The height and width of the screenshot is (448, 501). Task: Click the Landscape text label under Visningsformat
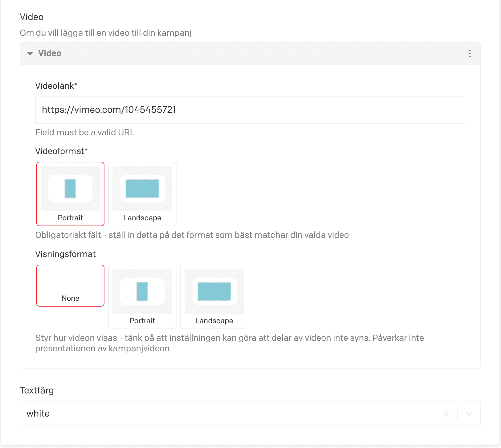[x=214, y=321]
